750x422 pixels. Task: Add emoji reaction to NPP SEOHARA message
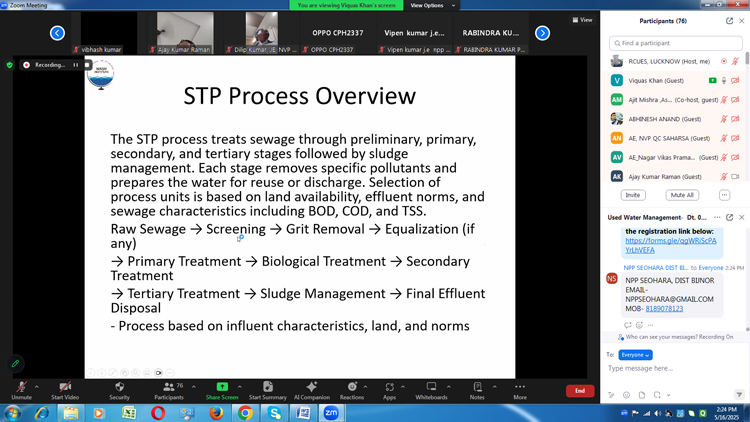click(639, 325)
